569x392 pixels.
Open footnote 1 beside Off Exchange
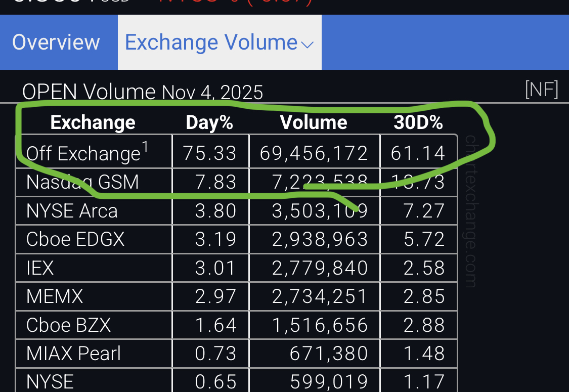(145, 147)
